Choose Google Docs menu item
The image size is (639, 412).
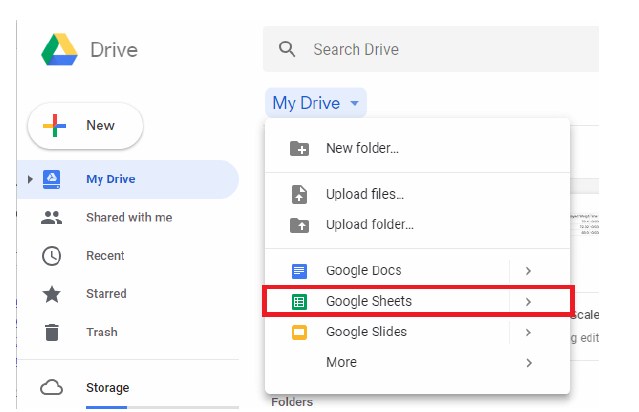point(417,271)
